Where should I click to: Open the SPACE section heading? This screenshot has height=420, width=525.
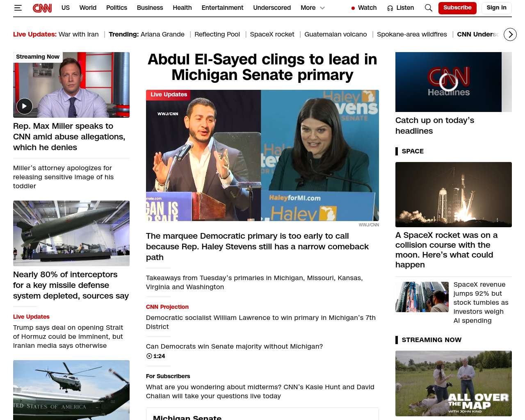point(413,151)
